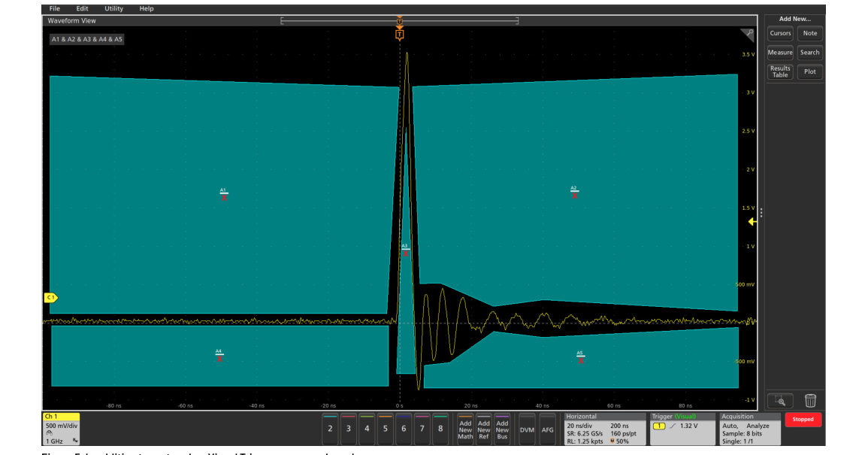
Task: Select the C1 channel ground handle
Action: pos(51,298)
